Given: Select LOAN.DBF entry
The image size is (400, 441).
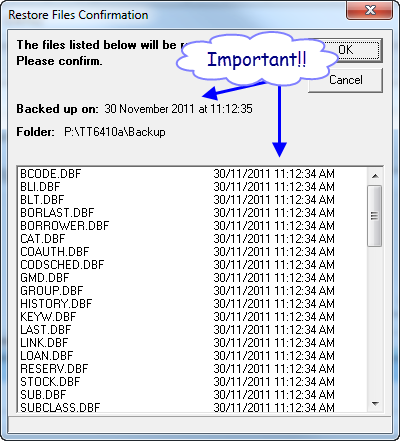Looking at the screenshot, I should click(x=193, y=356).
